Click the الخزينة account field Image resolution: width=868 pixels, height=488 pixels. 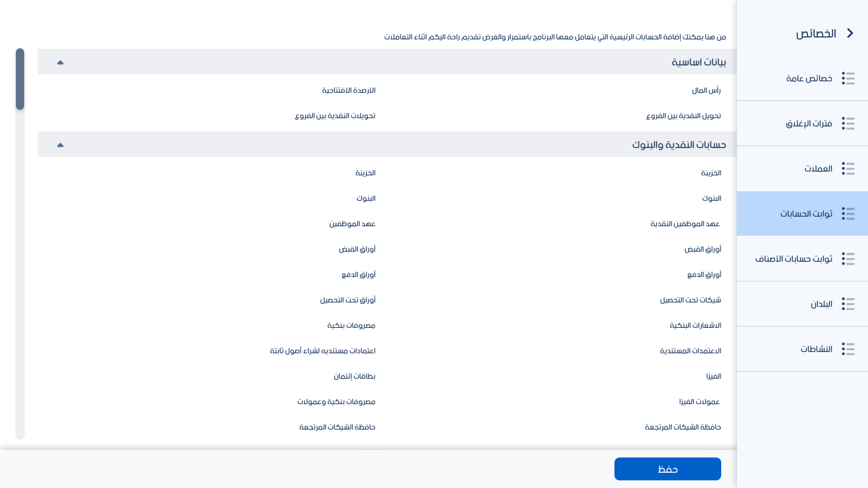click(711, 172)
